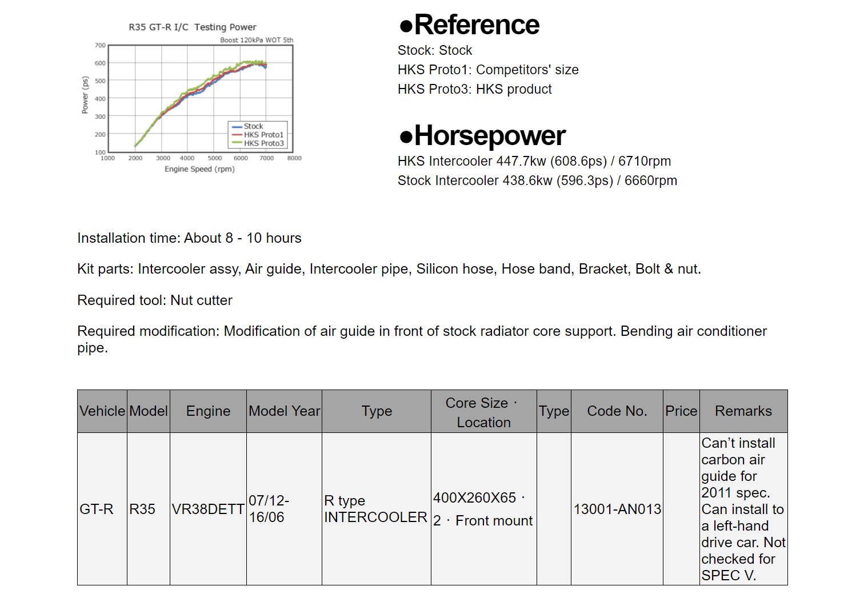Click the Model column header
Screen dimensions: 868x594
click(x=149, y=411)
